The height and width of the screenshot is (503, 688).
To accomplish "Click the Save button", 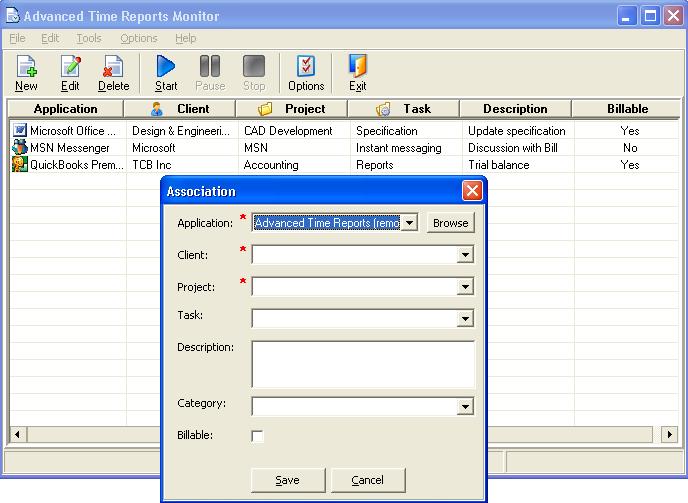I will coord(287,480).
